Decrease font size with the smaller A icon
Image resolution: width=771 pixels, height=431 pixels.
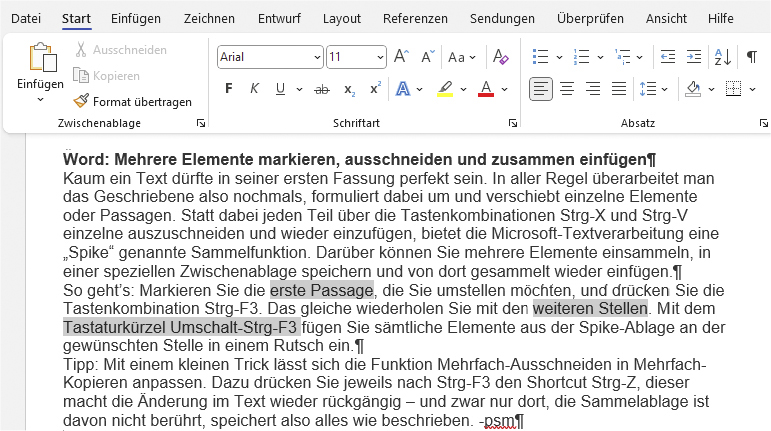428,57
